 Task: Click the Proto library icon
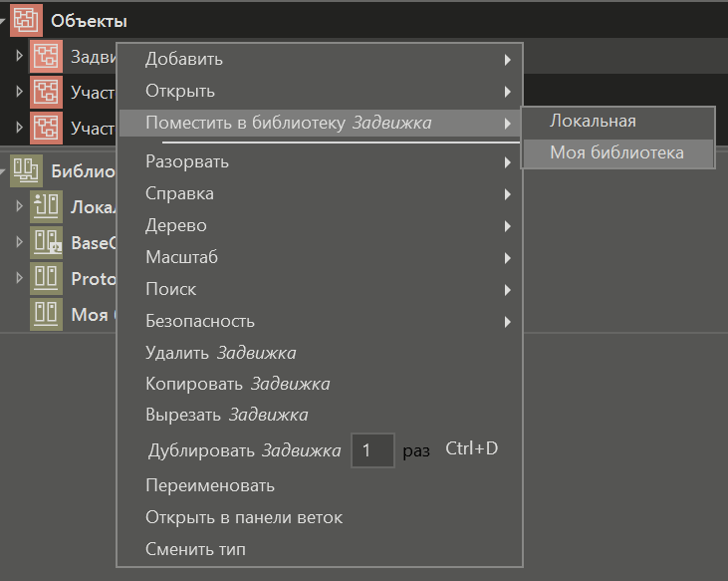(x=46, y=278)
